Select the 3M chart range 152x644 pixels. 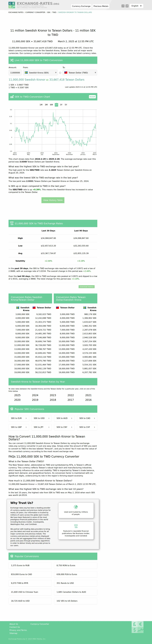[x=46, y=105]
